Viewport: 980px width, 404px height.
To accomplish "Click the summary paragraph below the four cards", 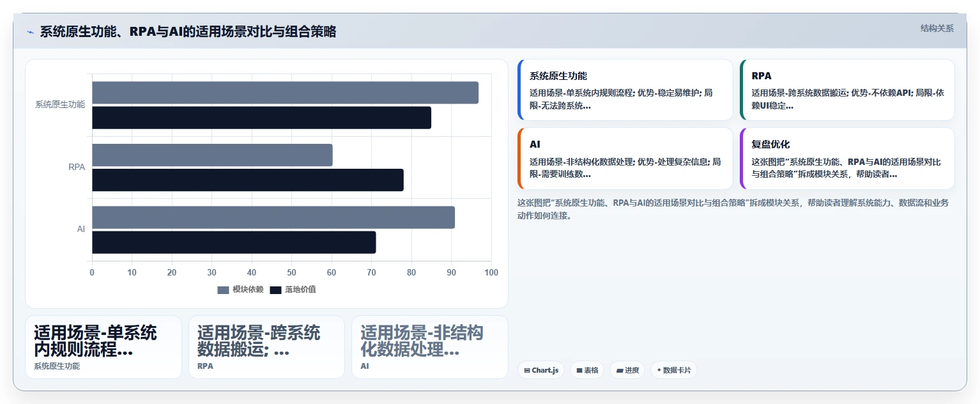I will coord(733,209).
